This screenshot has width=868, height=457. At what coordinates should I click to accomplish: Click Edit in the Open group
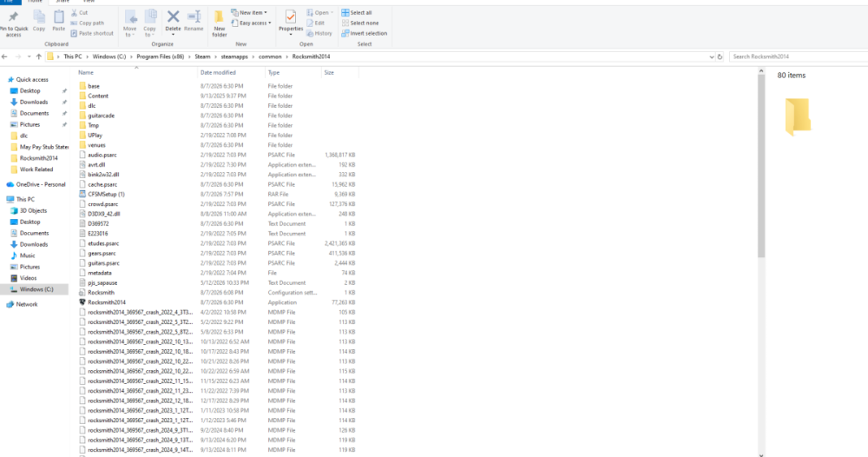point(316,23)
